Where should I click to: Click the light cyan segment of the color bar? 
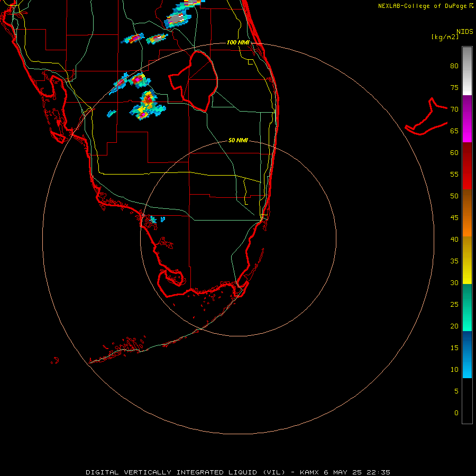pyautogui.click(x=467, y=366)
